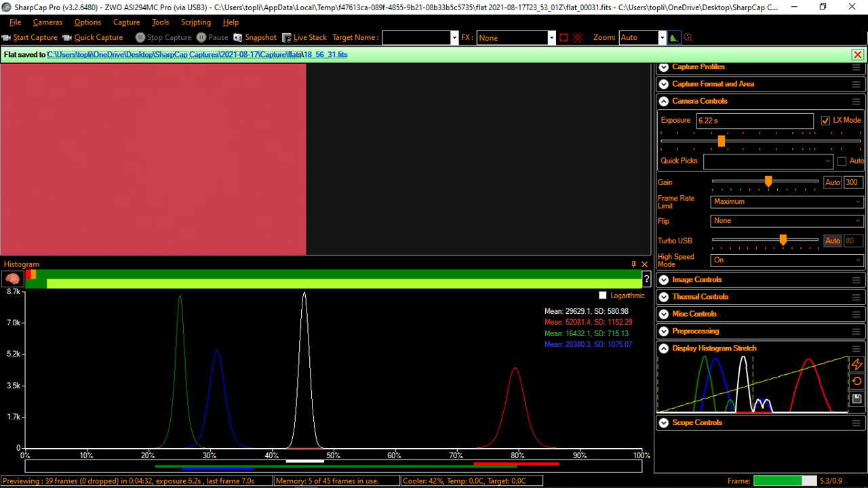Open the Frame Rate Limit dropdown
The height and width of the screenshot is (488, 868).
[x=787, y=201]
